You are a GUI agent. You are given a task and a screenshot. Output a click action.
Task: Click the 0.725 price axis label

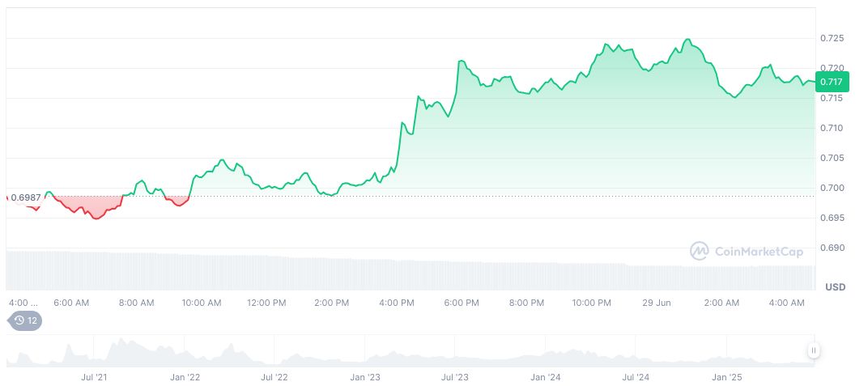(x=832, y=38)
